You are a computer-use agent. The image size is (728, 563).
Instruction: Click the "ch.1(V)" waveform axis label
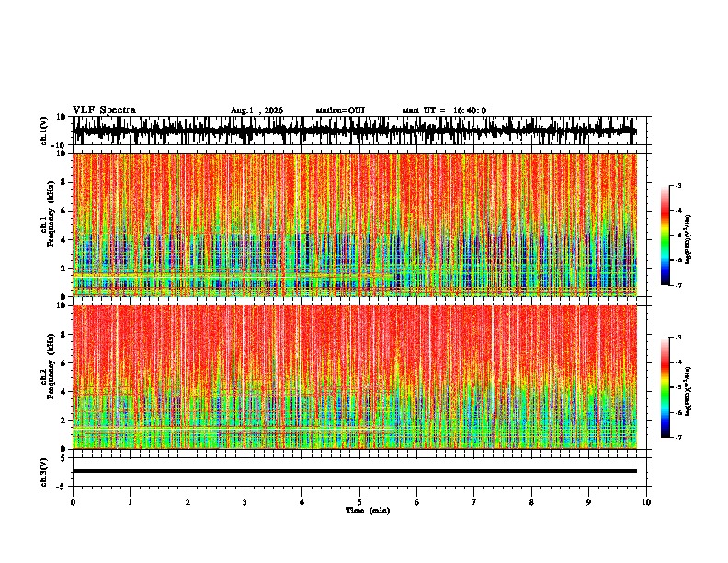tap(44, 131)
